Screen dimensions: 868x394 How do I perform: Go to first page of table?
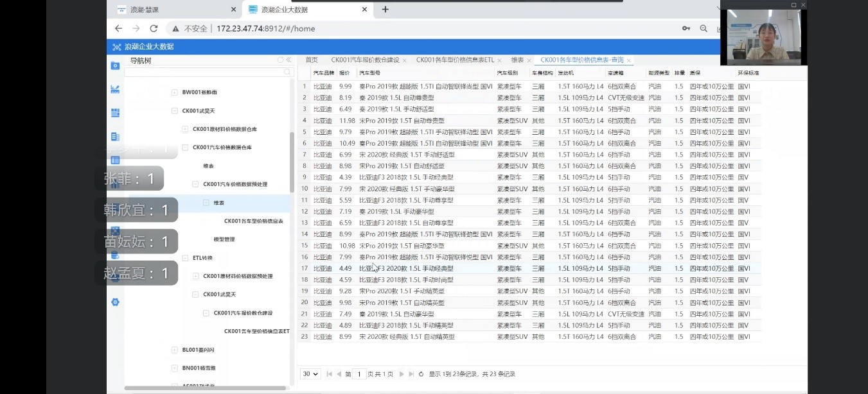(330, 374)
